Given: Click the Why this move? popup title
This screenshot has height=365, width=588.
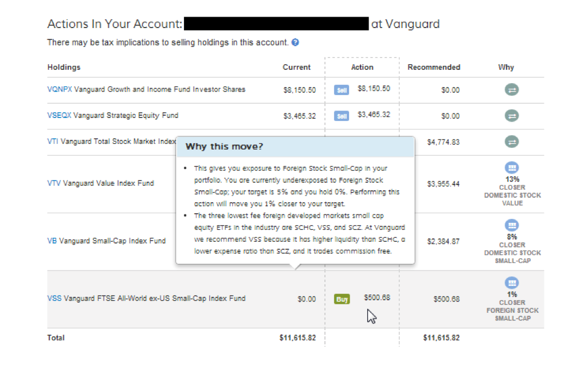Looking at the screenshot, I should click(224, 147).
